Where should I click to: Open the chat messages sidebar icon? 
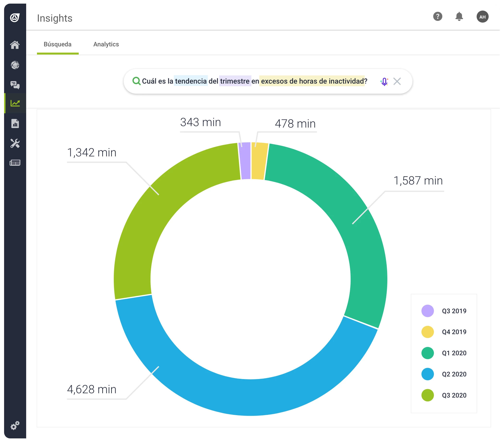[x=15, y=85]
